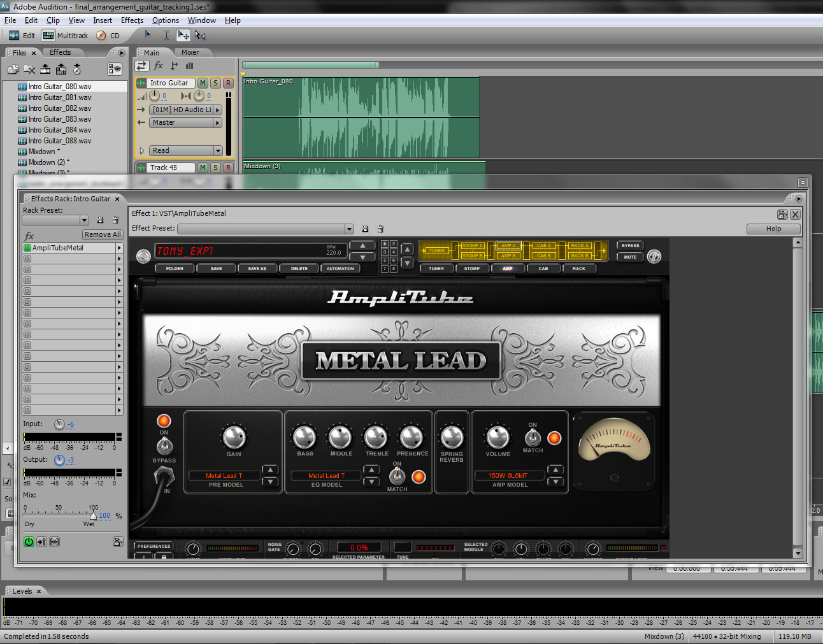Viewport: 823px width, 644px height.
Task: Show track EQ controls
Action: tap(189, 66)
